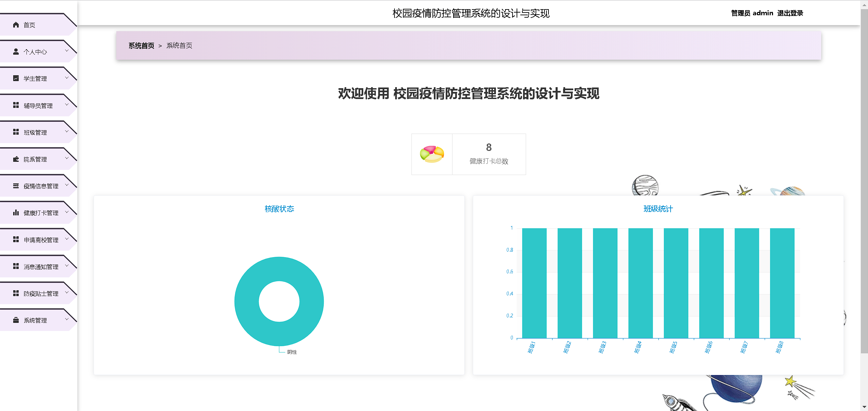The height and width of the screenshot is (411, 868).
Task: Click the vertical page scrollbar
Action: tap(864, 181)
